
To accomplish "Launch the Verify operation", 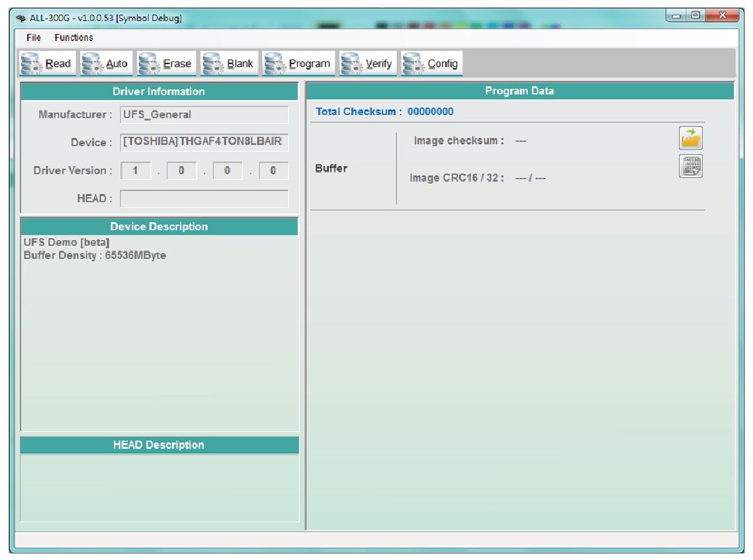I will 368,63.
